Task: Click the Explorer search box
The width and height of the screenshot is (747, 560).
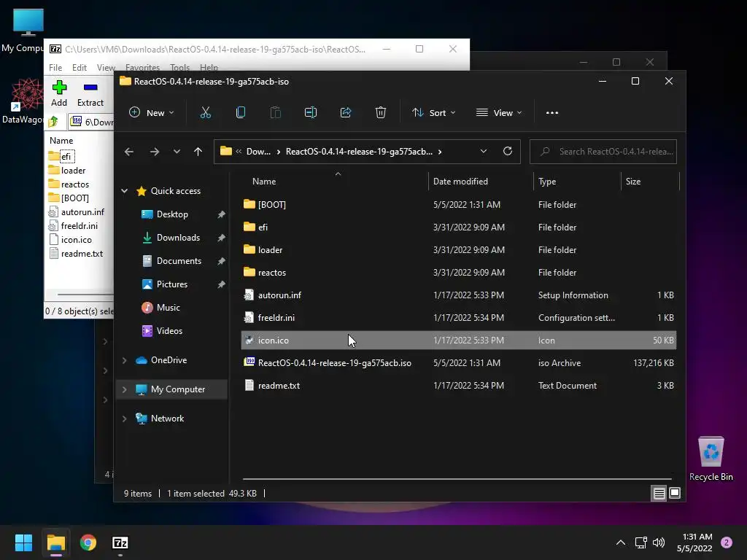Action: click(x=603, y=152)
